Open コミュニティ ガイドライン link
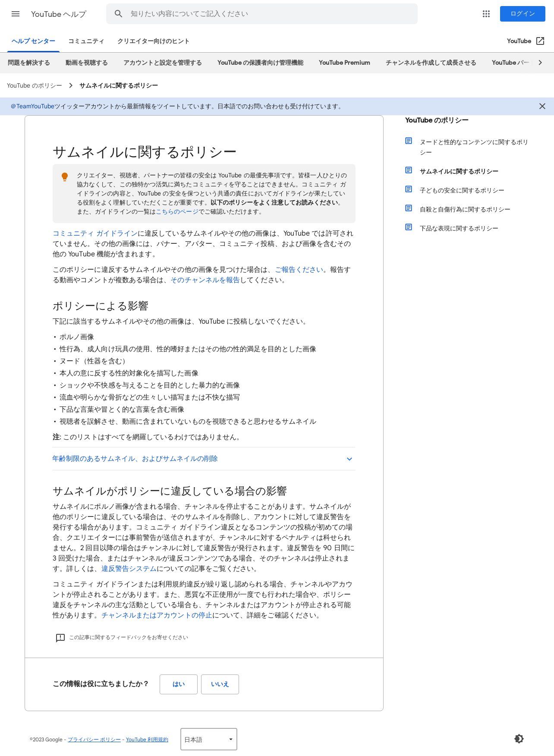554x756 pixels. 95,233
